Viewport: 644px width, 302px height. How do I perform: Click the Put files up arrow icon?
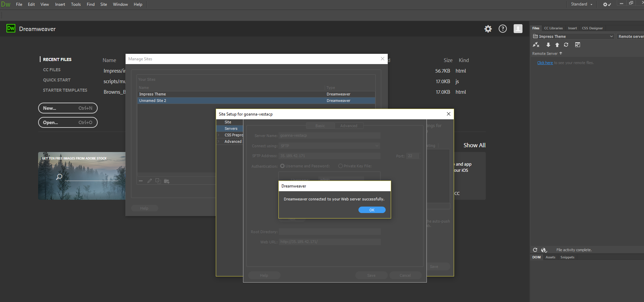coord(557,45)
